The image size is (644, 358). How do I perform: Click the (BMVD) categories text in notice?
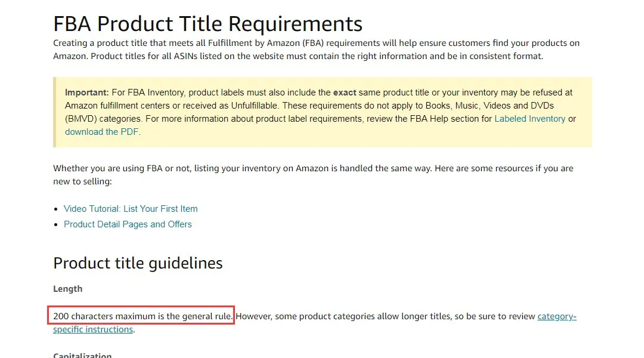click(103, 119)
